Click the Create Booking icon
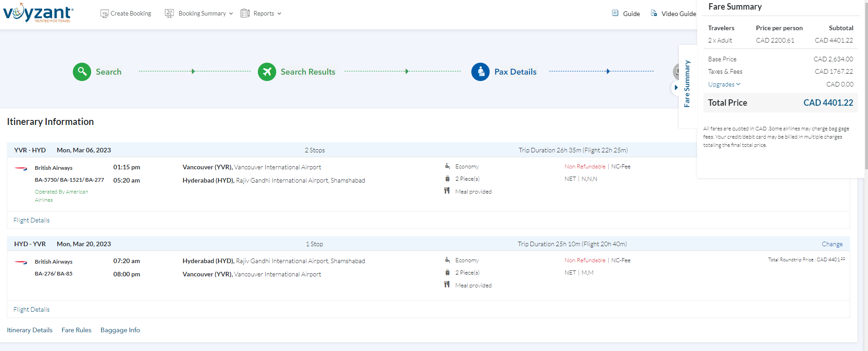 pyautogui.click(x=104, y=14)
